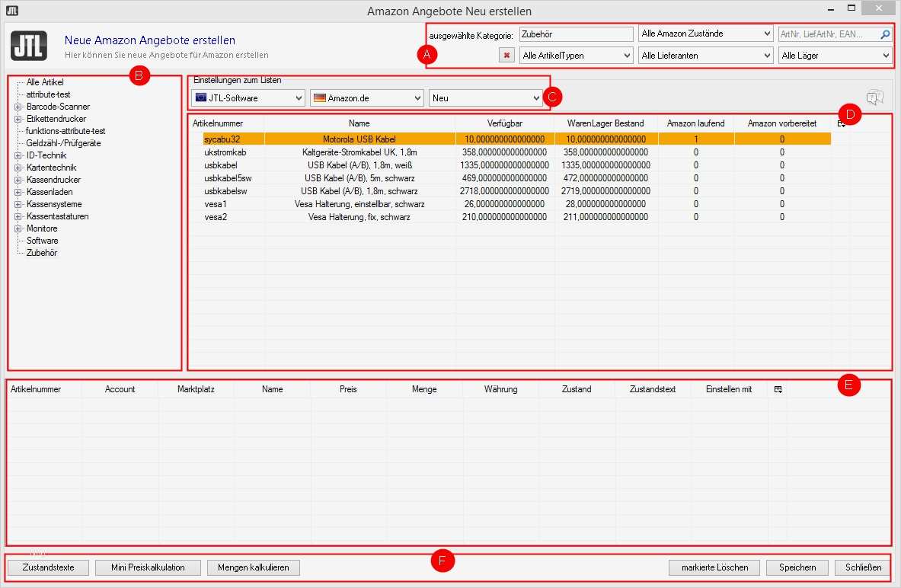This screenshot has height=588, width=901.
Task: Click the Menge column header in offers table
Action: pyautogui.click(x=424, y=390)
